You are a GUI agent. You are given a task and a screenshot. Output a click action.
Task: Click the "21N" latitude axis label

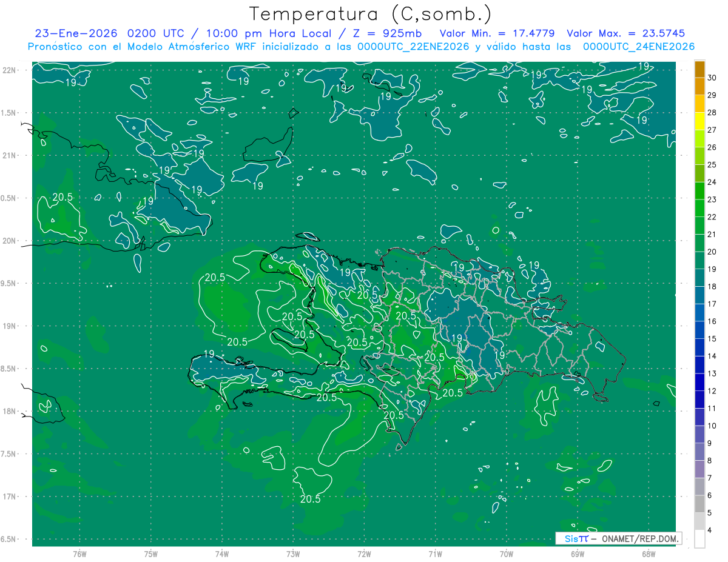9,155
